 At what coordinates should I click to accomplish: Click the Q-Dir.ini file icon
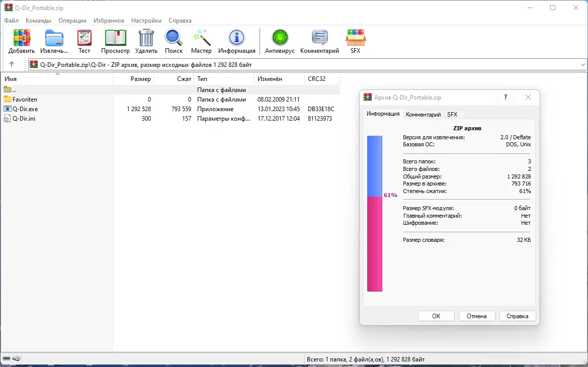pos(7,119)
